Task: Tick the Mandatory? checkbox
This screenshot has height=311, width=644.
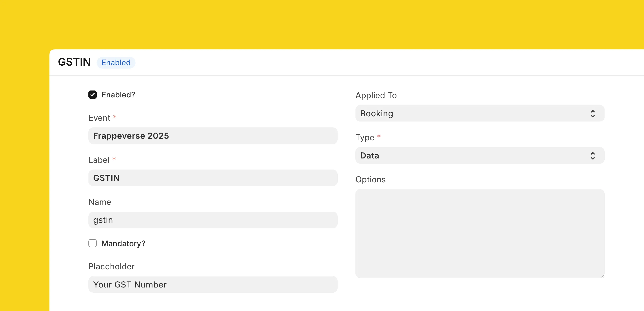Action: point(93,243)
